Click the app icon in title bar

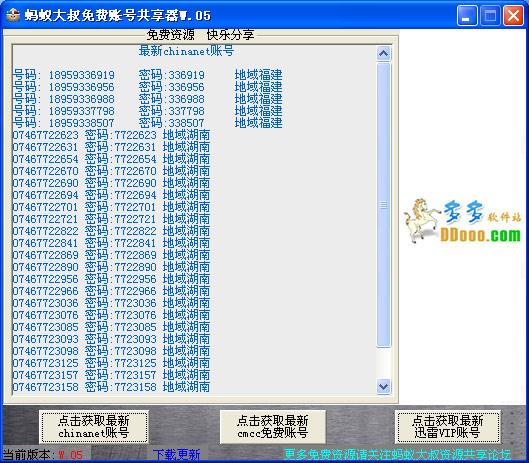13,15
